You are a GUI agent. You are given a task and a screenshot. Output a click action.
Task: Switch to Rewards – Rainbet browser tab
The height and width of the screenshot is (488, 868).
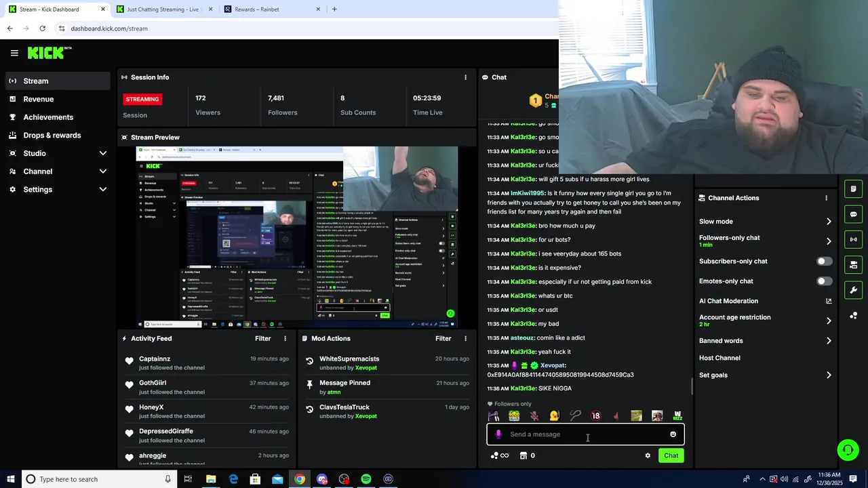pyautogui.click(x=272, y=9)
